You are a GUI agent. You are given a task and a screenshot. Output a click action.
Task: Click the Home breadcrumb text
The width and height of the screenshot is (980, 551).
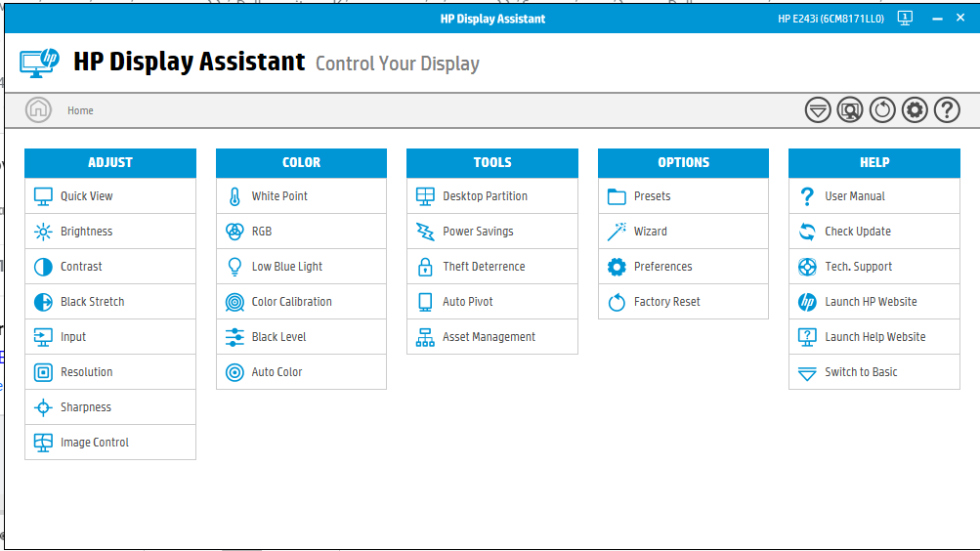tap(80, 110)
